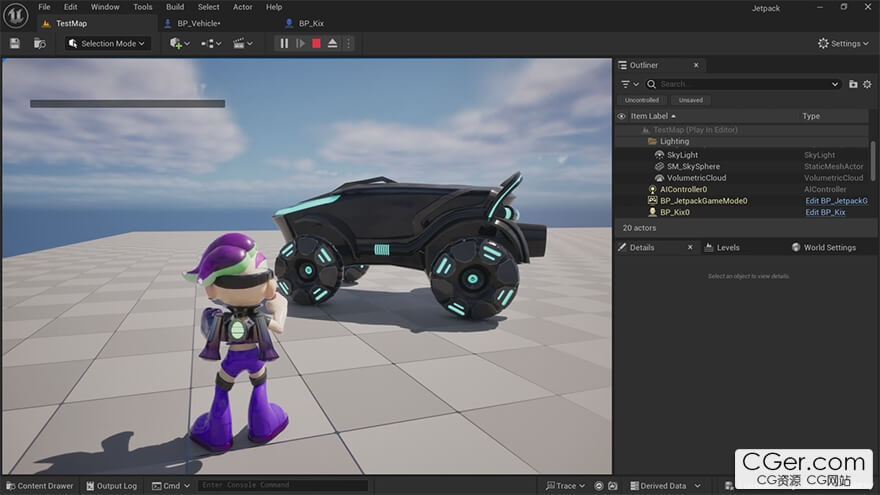Switch to the BP_Vehicle tab

click(199, 24)
